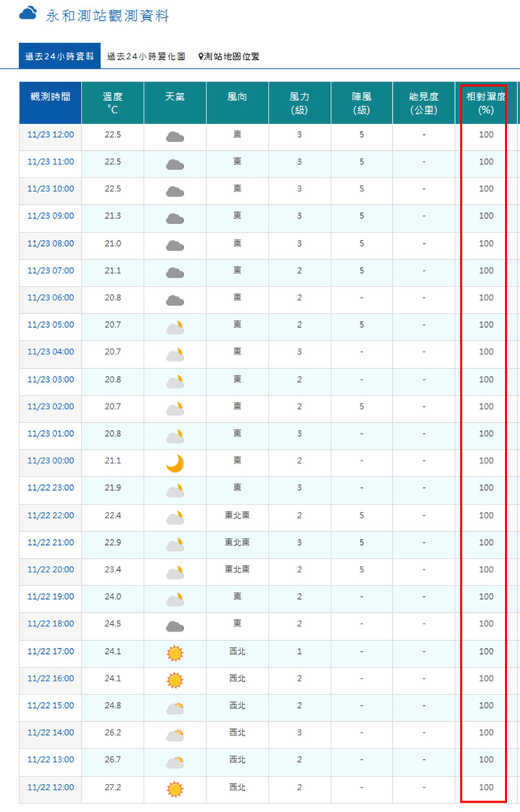Open the 11/22 18:00 observation time link
This screenshot has height=812, width=520.
51,624
